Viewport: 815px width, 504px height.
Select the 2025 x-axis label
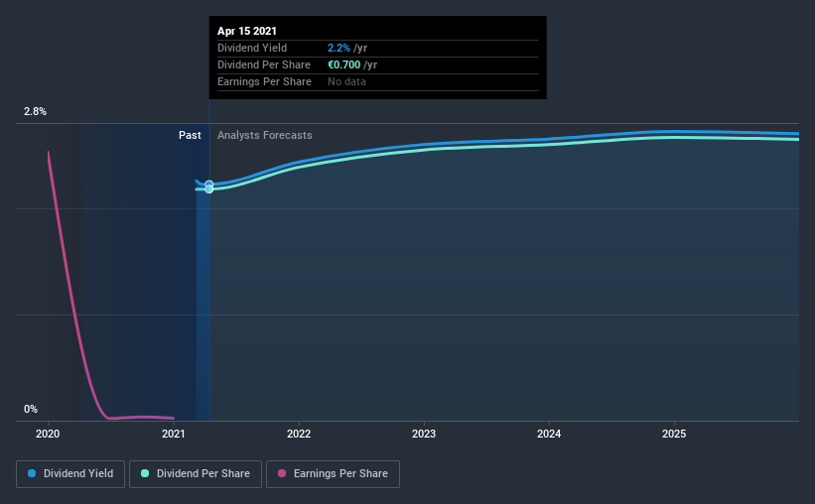click(x=674, y=434)
